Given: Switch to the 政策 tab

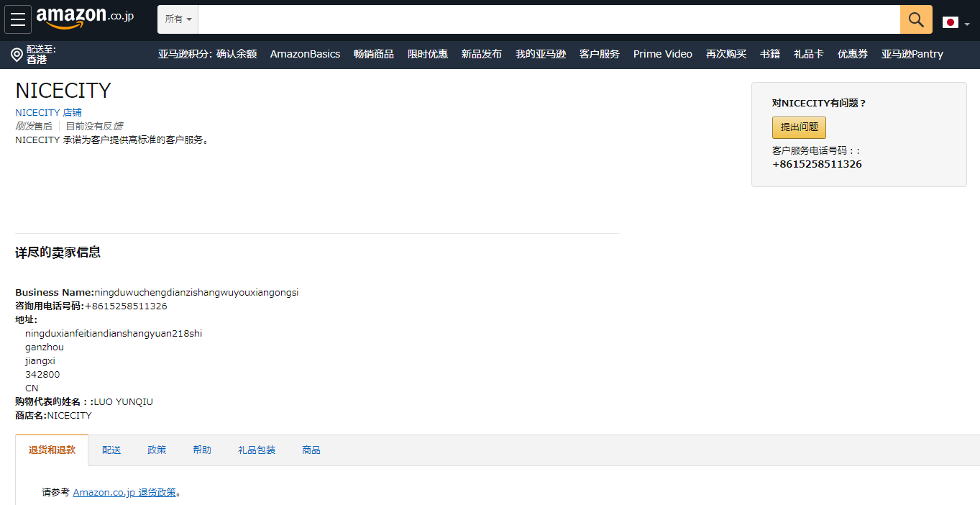Looking at the screenshot, I should (x=157, y=450).
